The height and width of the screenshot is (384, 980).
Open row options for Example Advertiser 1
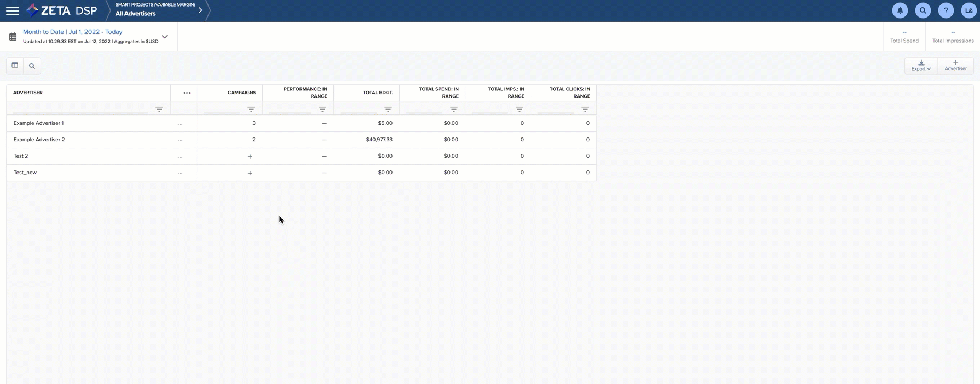(180, 124)
